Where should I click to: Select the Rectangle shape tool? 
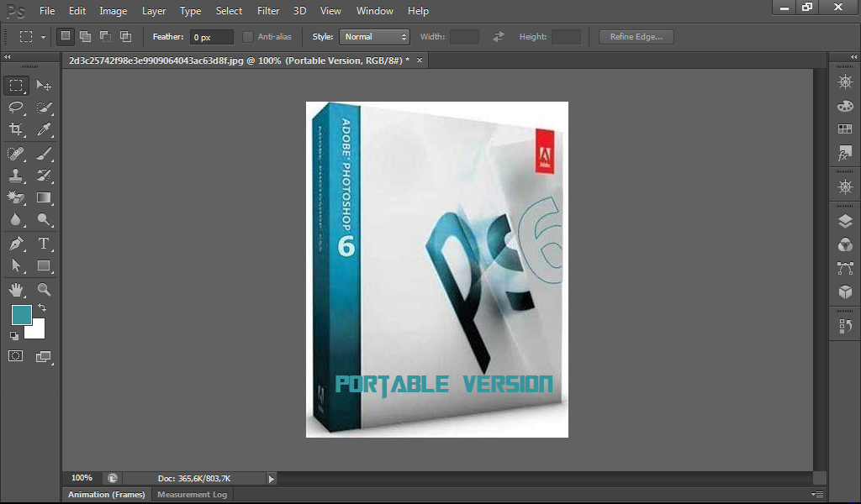(44, 265)
